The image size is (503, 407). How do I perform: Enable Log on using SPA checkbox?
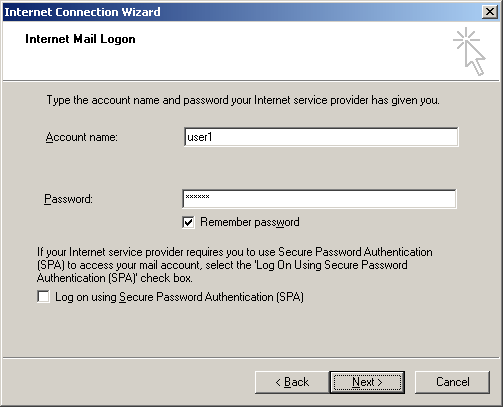click(x=43, y=297)
